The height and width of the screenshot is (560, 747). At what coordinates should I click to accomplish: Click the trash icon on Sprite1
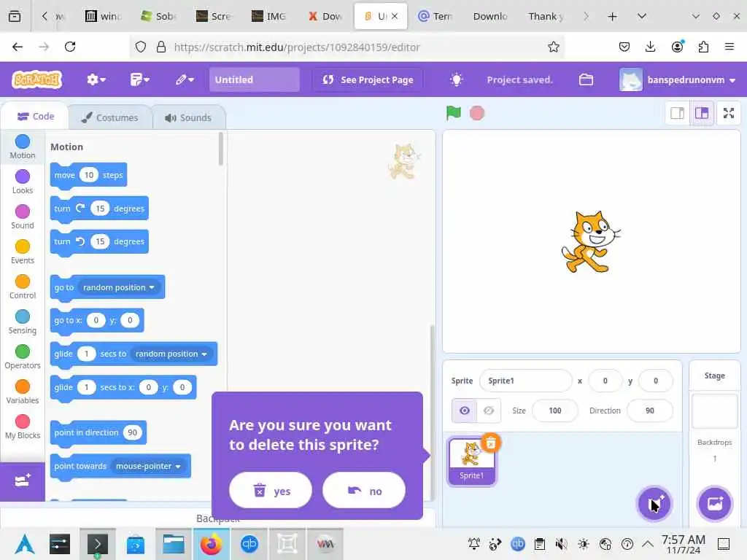[491, 443]
